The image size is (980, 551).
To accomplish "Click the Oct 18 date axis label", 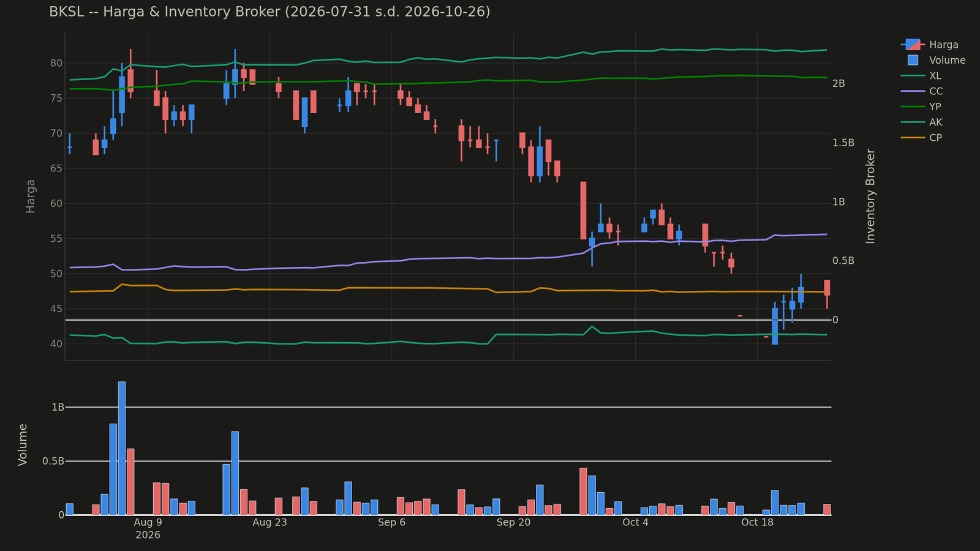I will (x=757, y=522).
